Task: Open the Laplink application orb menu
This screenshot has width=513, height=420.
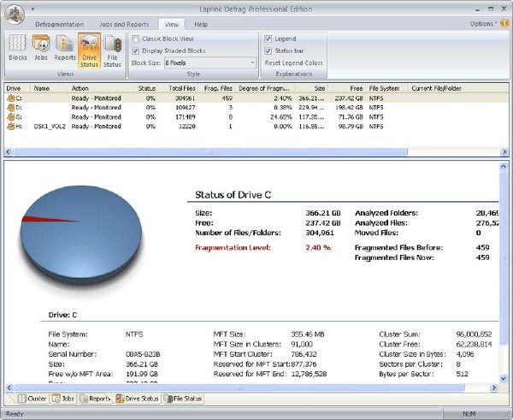Action: tap(15, 14)
